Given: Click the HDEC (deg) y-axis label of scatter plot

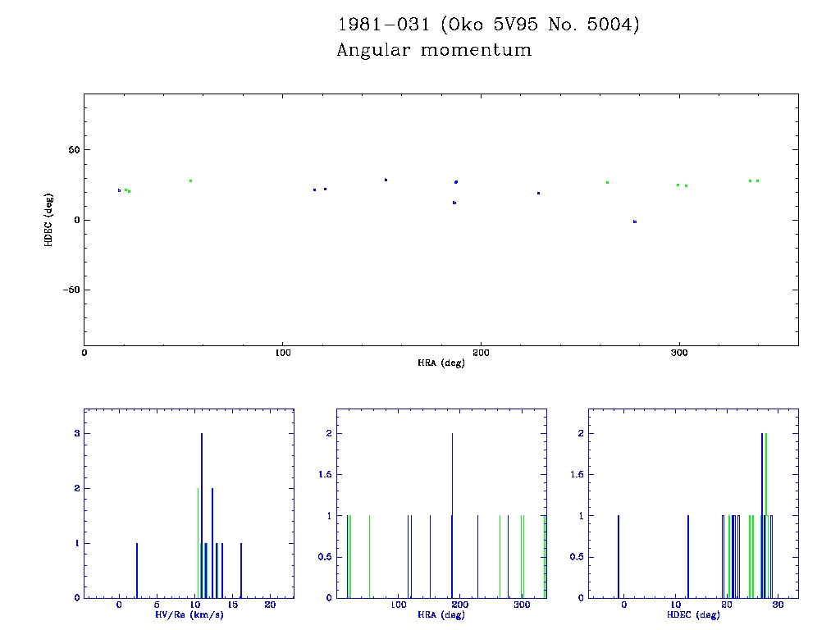Looking at the screenshot, I should point(49,220).
